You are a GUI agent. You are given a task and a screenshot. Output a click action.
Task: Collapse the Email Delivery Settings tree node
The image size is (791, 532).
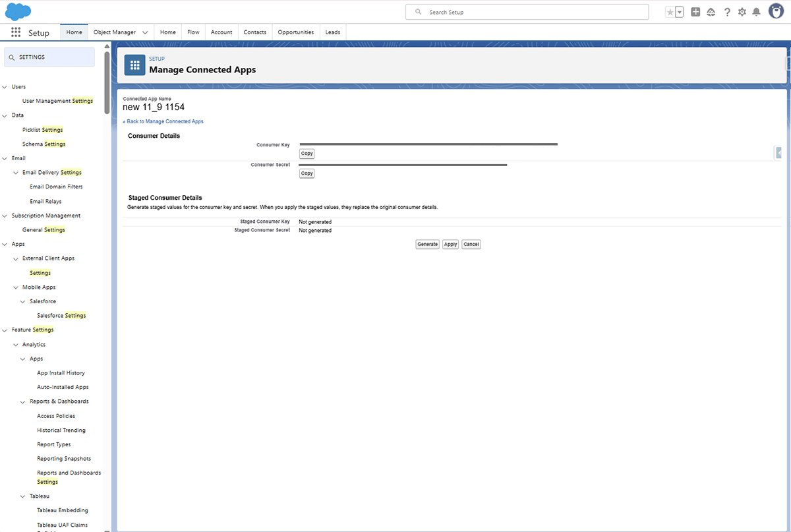(16, 173)
